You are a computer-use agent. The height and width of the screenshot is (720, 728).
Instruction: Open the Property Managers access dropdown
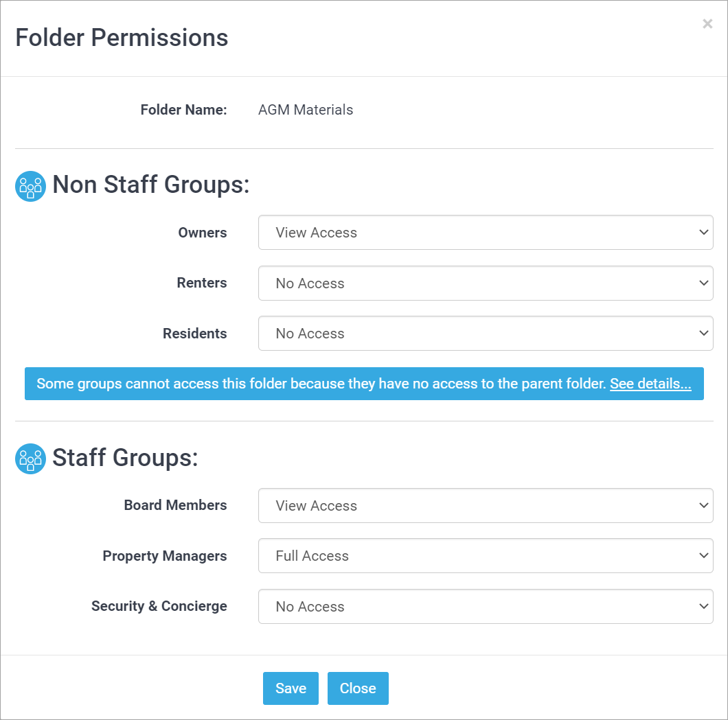[x=486, y=555]
